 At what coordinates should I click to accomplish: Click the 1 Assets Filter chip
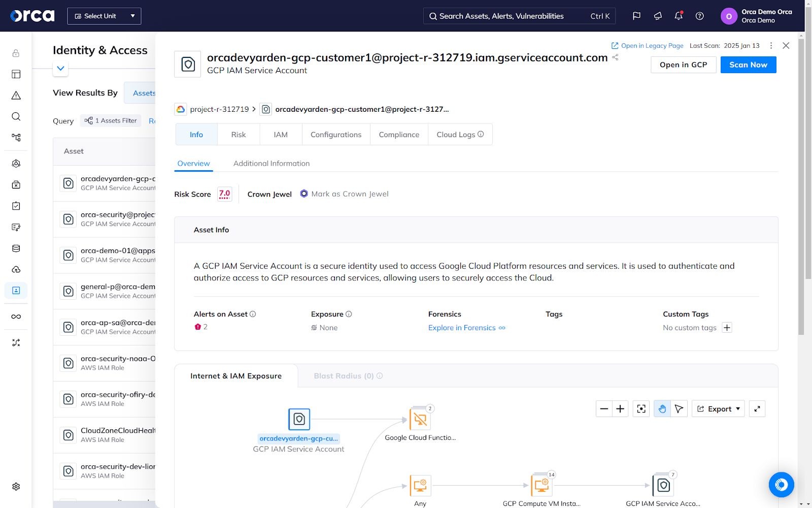[111, 120]
